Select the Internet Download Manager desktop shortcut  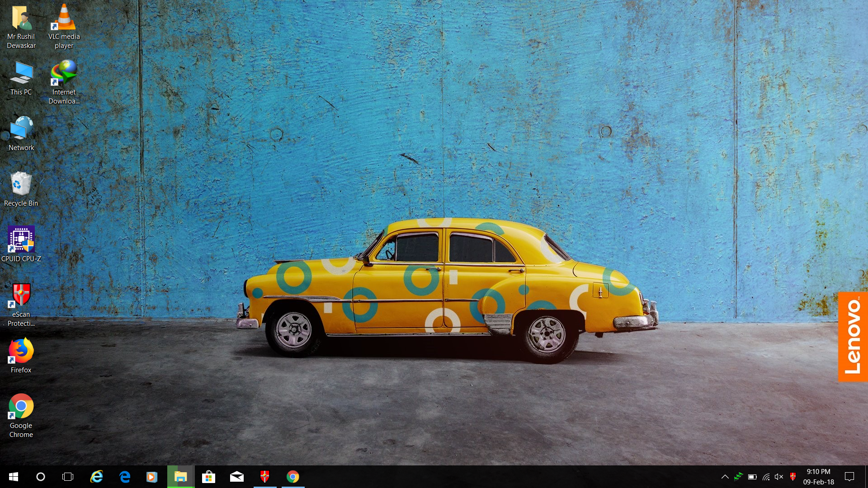(64, 83)
